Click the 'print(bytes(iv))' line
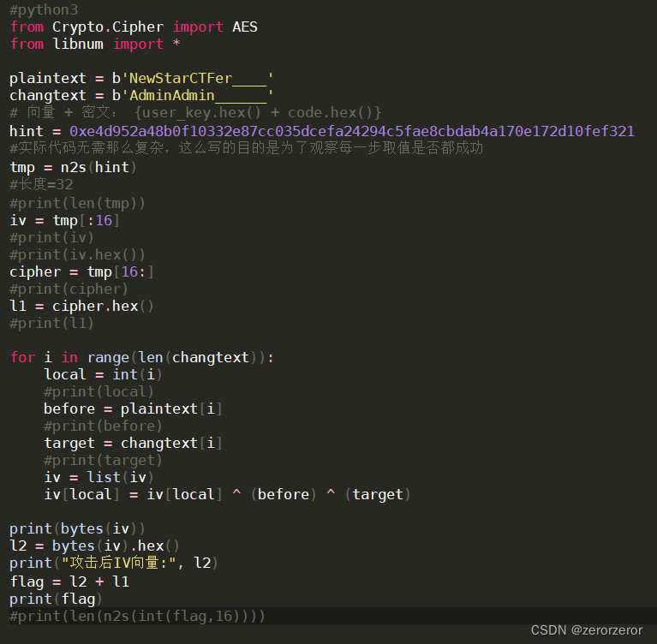 (x=77, y=528)
